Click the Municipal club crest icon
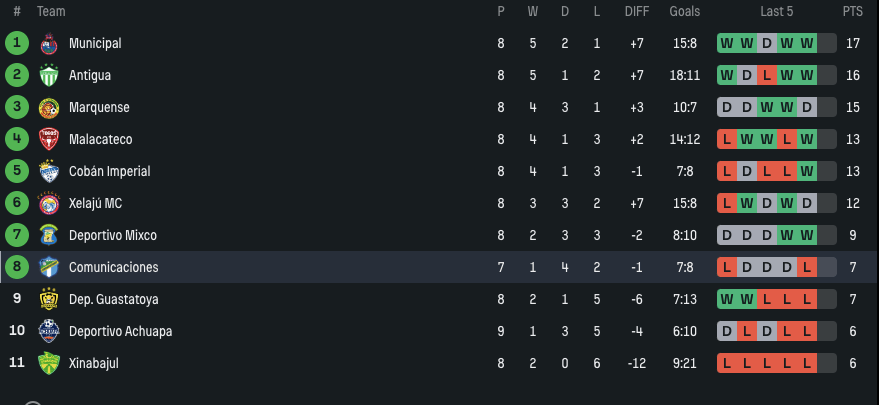Viewport: 879px width, 405px height. (49, 44)
